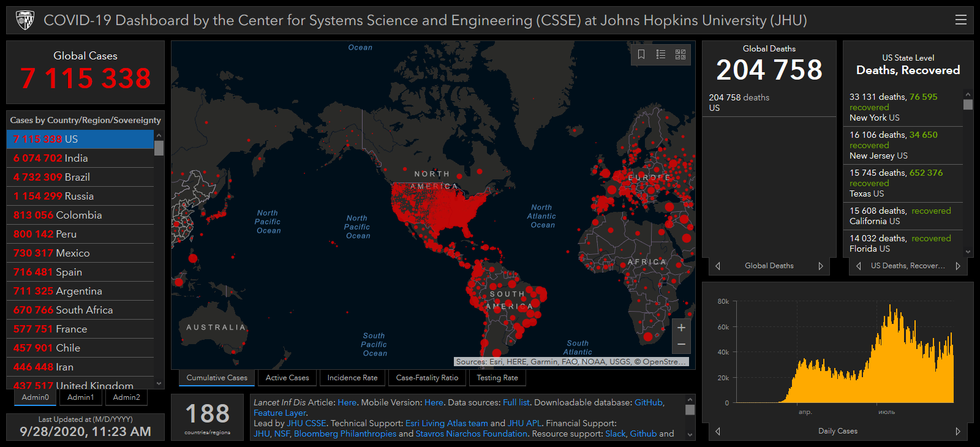Viewport: 980px width, 447px height.
Task: Select Colombia in the country list
Action: click(x=80, y=215)
